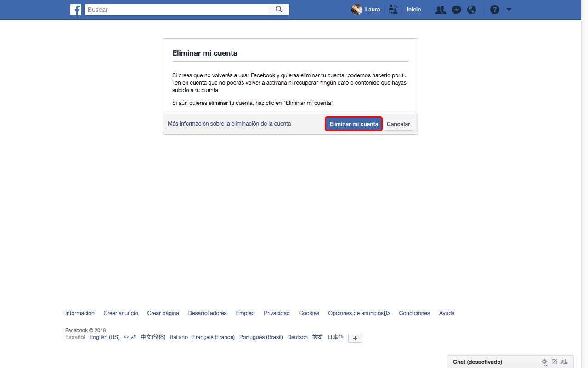Open notifications globe icon
This screenshot has width=588, height=368.
(471, 10)
